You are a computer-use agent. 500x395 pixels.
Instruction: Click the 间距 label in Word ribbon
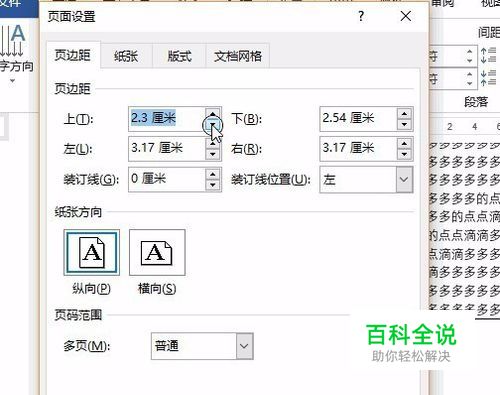click(x=489, y=33)
